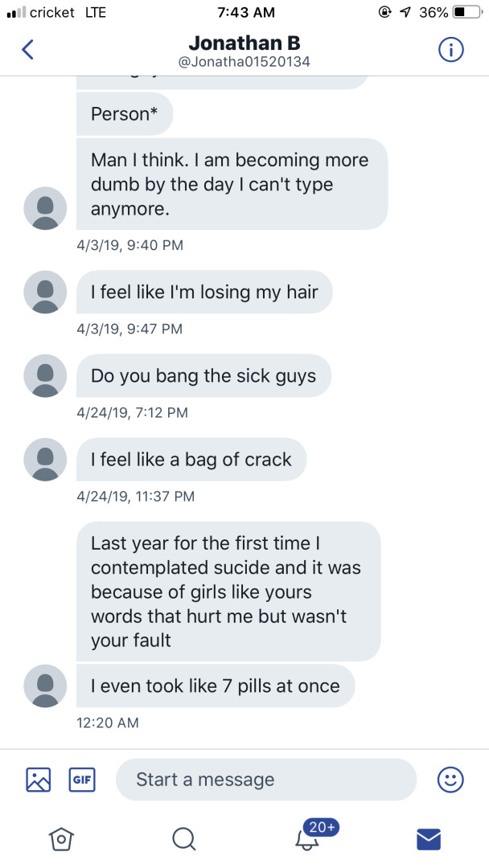
Task: Open Notifications bell with 20+ badge
Action: [308, 837]
